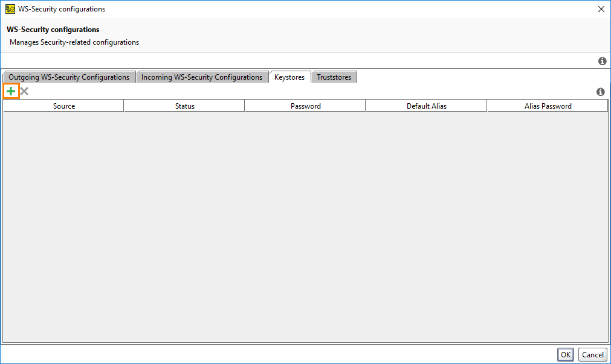Switch to the Keystores tab

click(289, 77)
